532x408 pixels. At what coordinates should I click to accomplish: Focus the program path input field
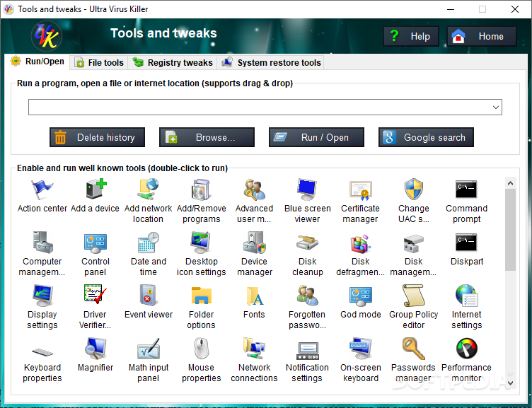(265, 107)
